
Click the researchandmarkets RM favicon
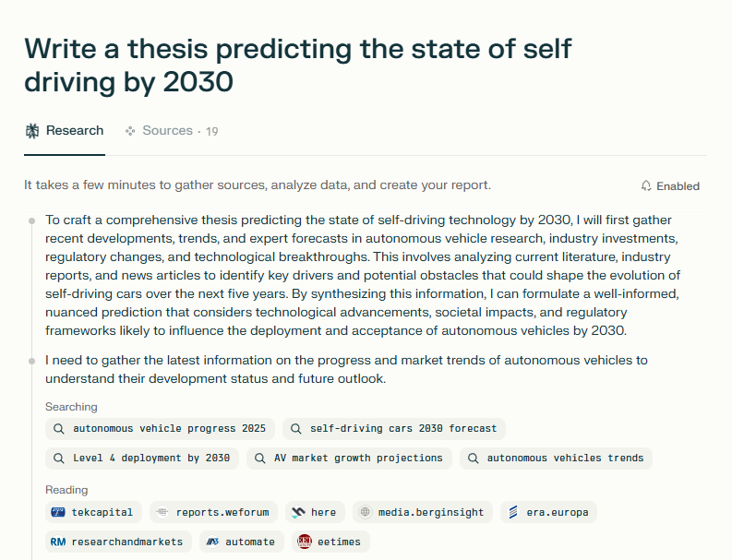pos(58,542)
